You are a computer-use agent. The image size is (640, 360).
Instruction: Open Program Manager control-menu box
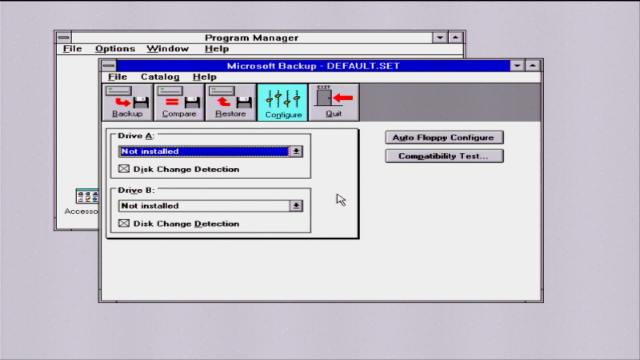(64, 38)
